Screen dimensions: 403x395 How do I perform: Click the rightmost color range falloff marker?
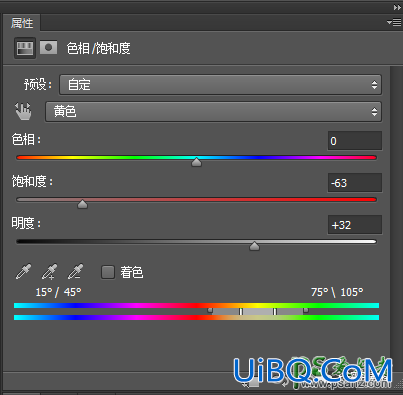pos(306,310)
